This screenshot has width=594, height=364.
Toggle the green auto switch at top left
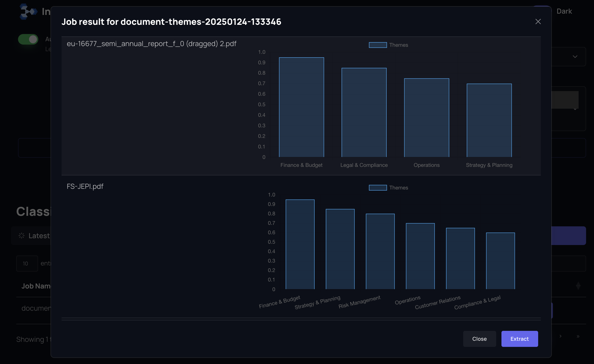click(28, 39)
